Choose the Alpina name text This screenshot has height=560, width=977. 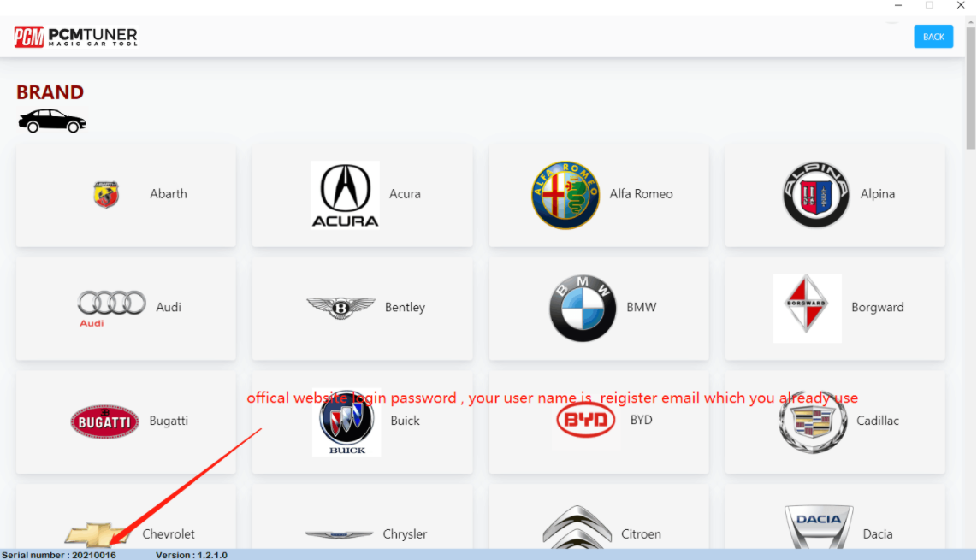click(x=877, y=194)
